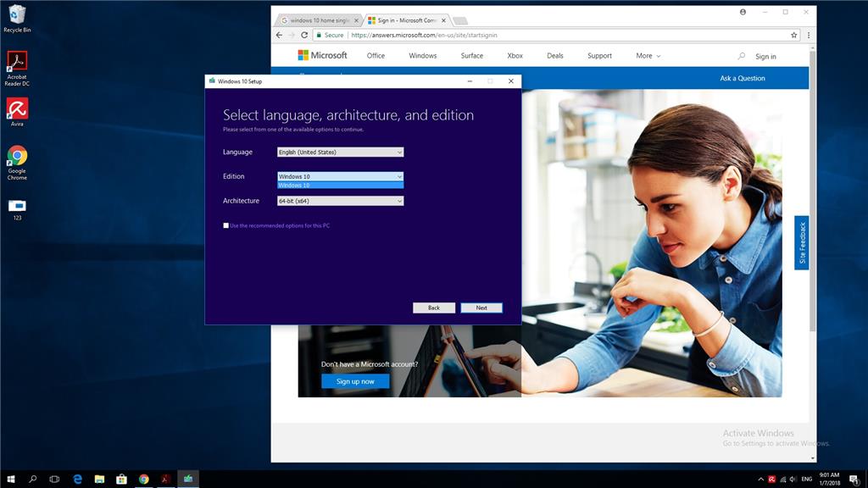Expand the More dropdown in Microsoft navigation
Image resolution: width=868 pixels, height=488 pixels.
(x=648, y=56)
